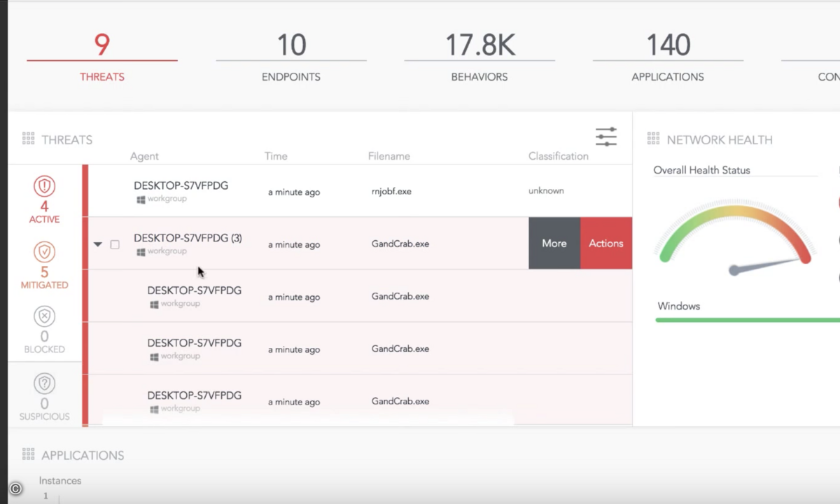Click the Threats panel grid icon
The height and width of the screenshot is (504, 840).
coord(29,139)
